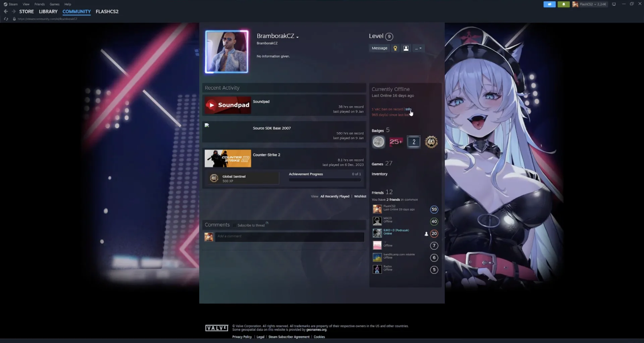Image resolution: width=644 pixels, height=343 pixels.
Task: Click the Add a comment field
Action: pos(290,237)
